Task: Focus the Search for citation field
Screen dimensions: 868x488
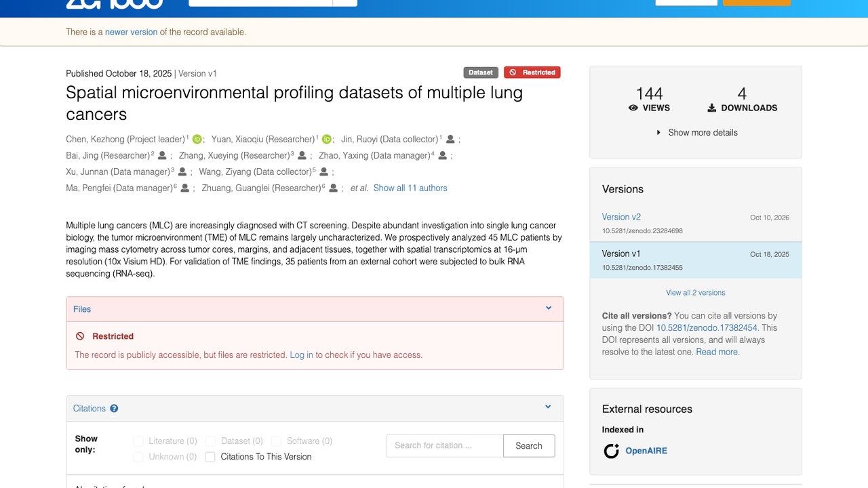Action: (445, 445)
